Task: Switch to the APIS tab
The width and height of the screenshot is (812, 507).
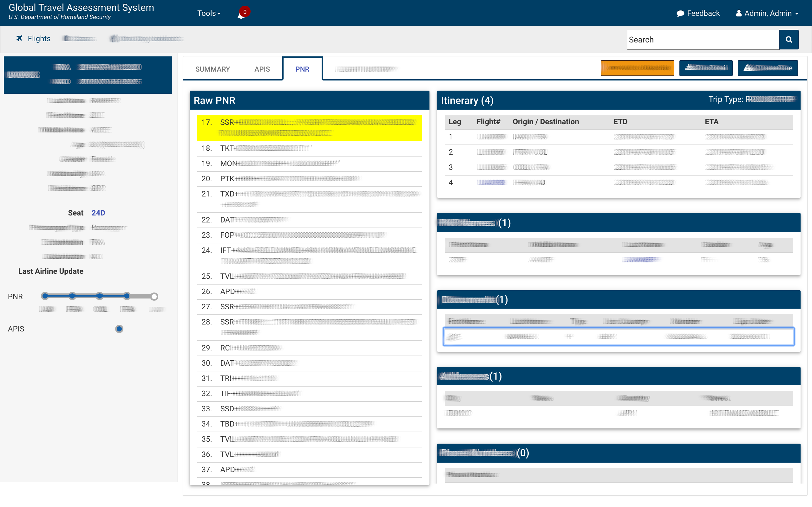Action: tap(261, 68)
